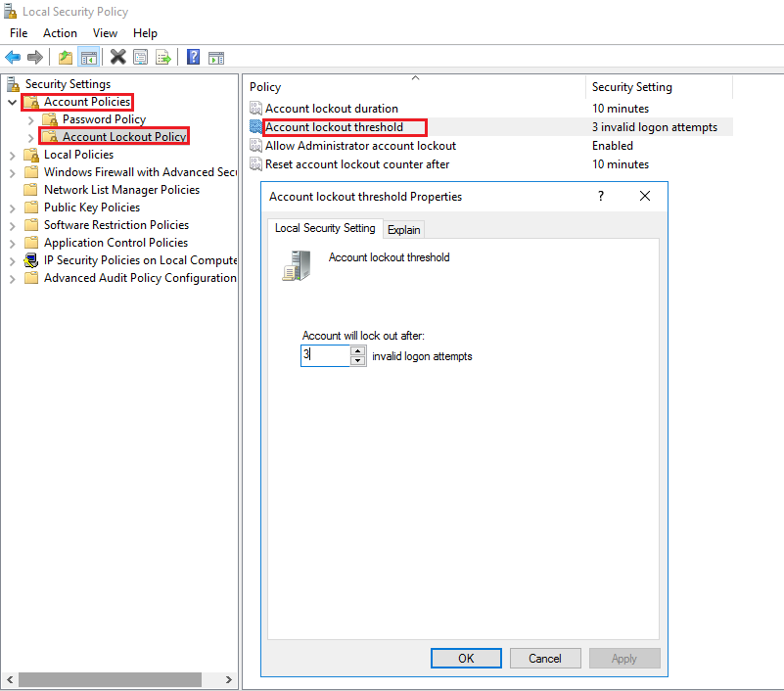Click the tree pane scroll left arrow
This screenshot has width=784, height=691.
point(10,679)
